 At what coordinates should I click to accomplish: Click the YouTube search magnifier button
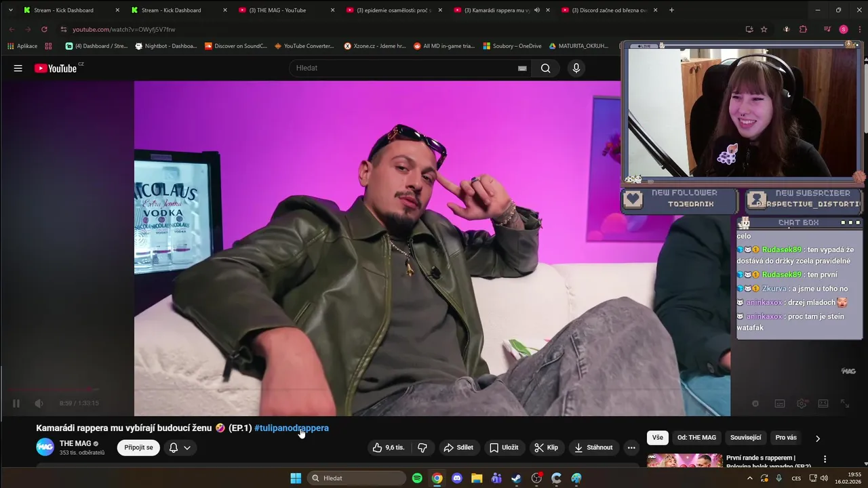pyautogui.click(x=546, y=68)
